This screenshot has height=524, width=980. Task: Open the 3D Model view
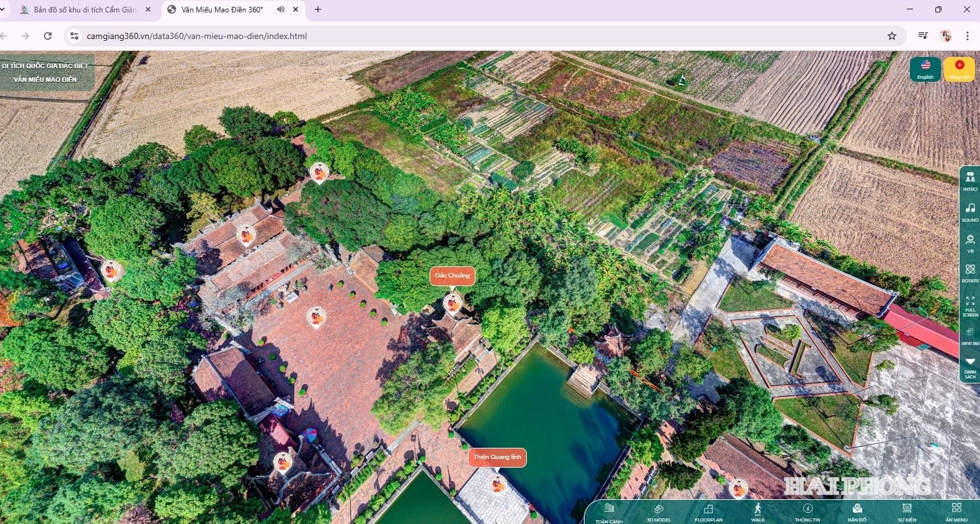point(658,512)
